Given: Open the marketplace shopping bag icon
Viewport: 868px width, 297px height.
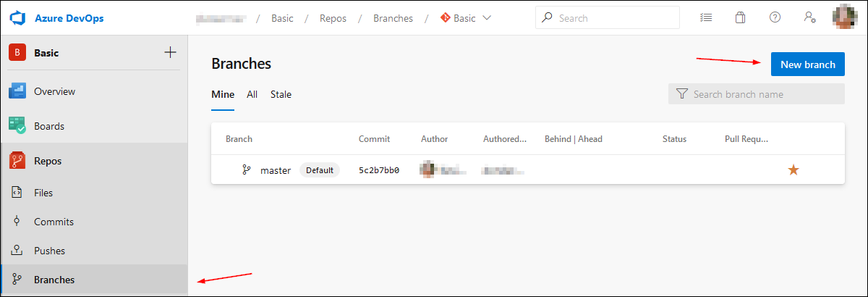Looking at the screenshot, I should pos(740,18).
